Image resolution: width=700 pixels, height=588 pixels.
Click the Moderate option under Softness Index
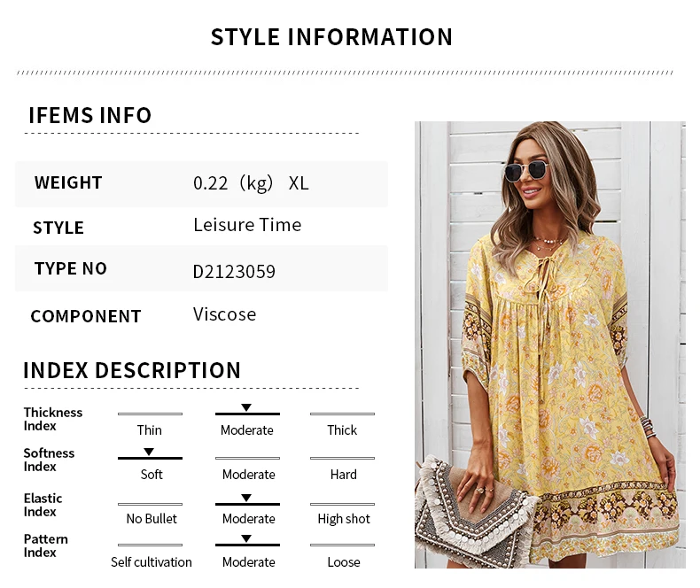(249, 475)
